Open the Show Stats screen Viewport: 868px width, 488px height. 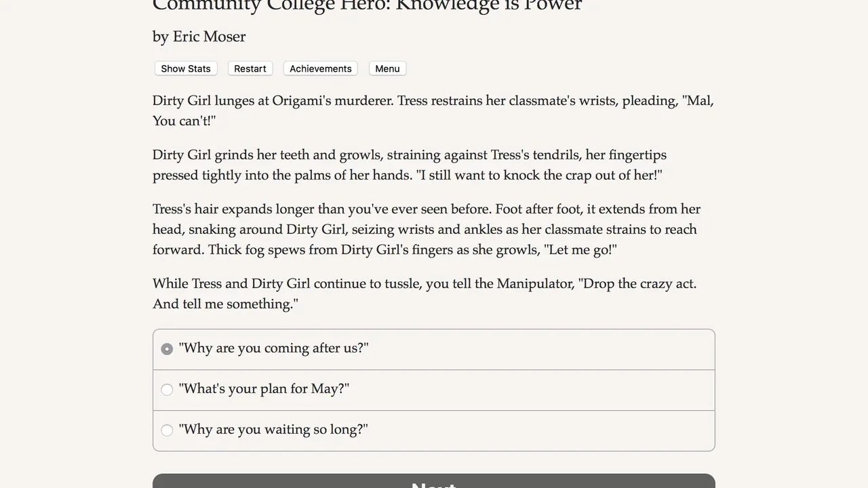186,68
